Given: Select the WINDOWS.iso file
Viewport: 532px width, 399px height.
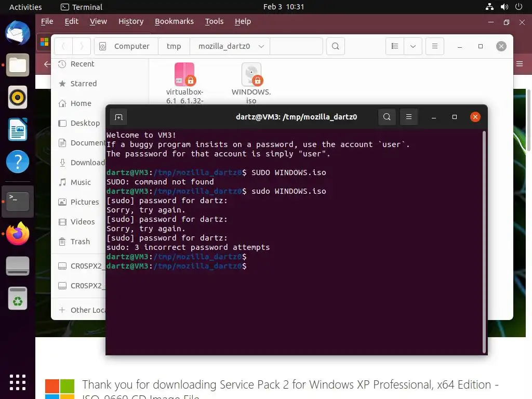Looking at the screenshot, I should pos(251,84).
